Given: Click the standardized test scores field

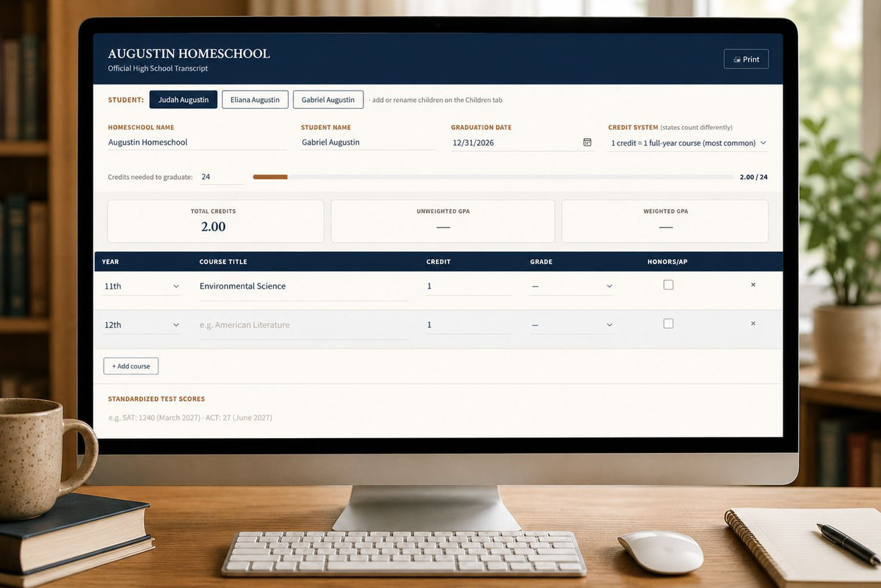Looking at the screenshot, I should 438,418.
